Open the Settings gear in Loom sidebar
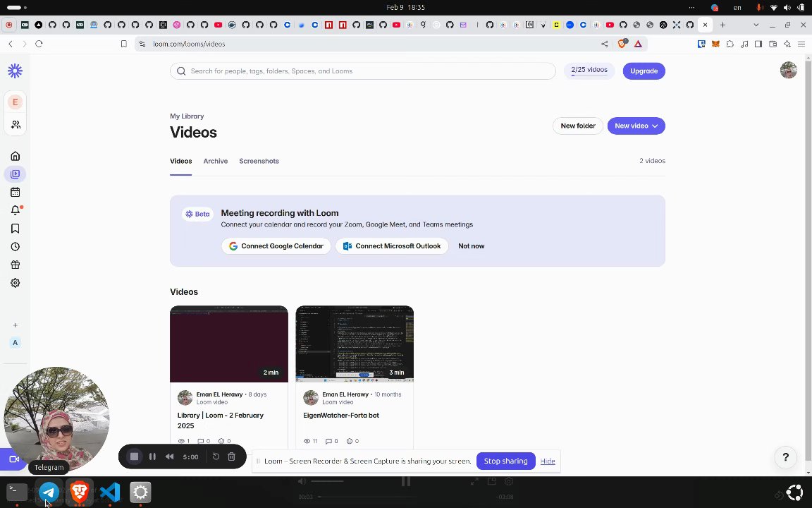This screenshot has height=508, width=812. pyautogui.click(x=15, y=283)
